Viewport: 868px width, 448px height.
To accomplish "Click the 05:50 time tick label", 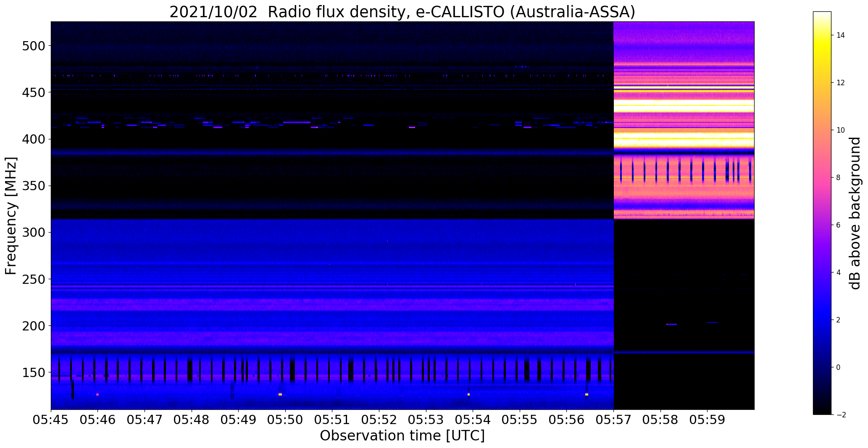I will pos(286,420).
